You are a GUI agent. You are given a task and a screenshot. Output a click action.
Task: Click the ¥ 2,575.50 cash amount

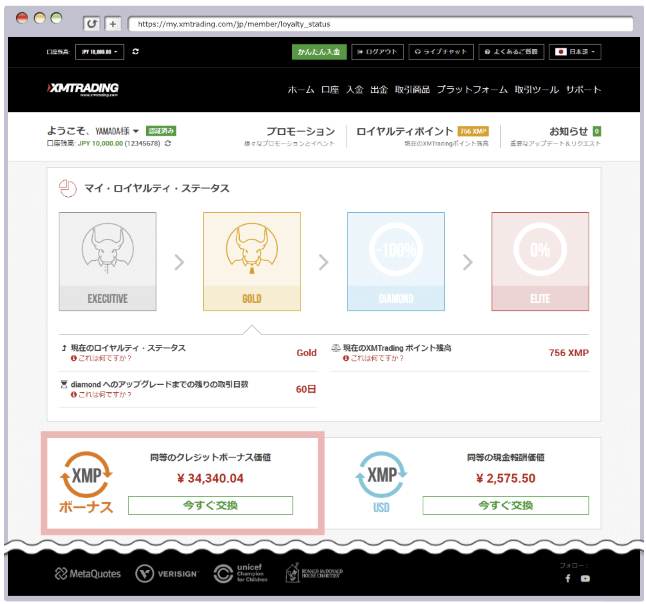click(506, 478)
